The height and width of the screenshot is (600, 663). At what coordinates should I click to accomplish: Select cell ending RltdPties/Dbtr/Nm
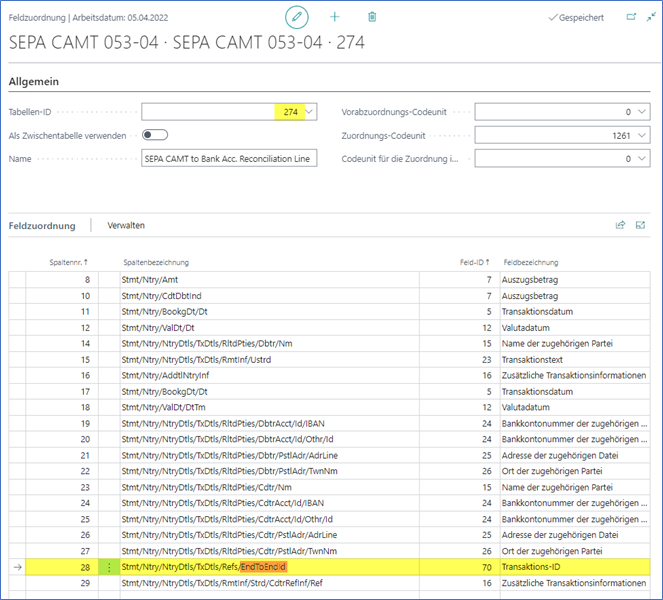point(269,343)
